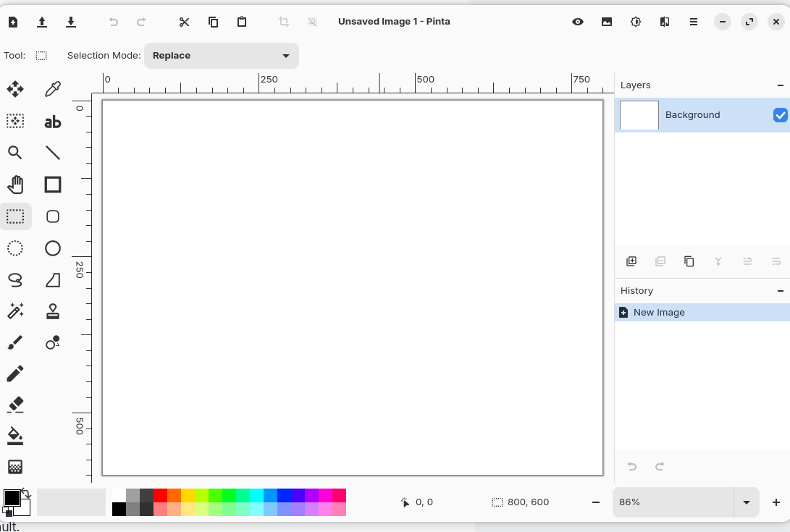
Task: Select the Pencil tool
Action: point(15,373)
